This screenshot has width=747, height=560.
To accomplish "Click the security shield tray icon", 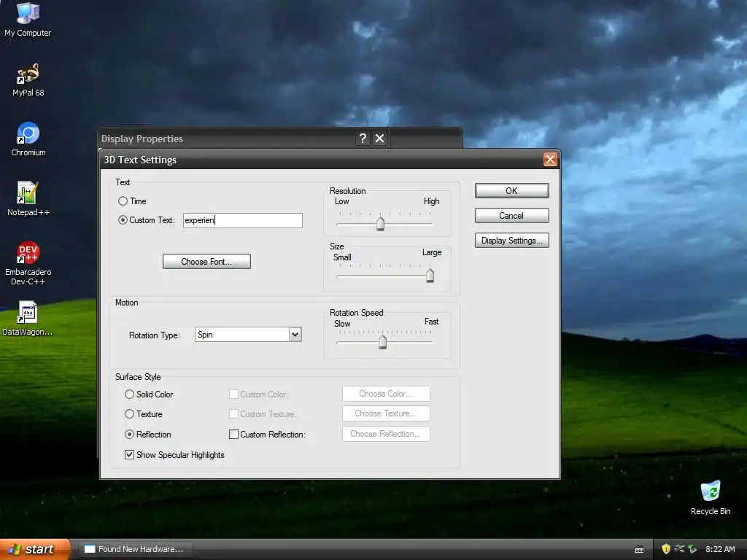I will coord(666,549).
